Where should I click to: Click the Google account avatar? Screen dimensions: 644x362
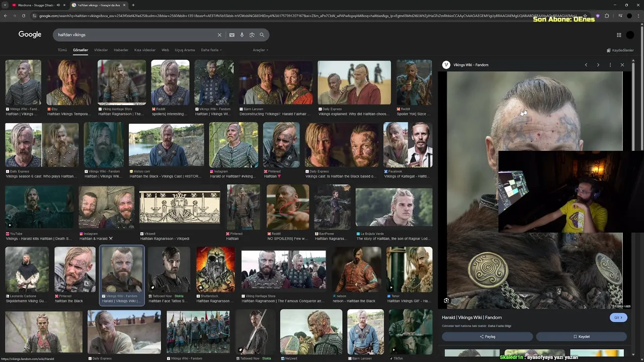click(630, 35)
